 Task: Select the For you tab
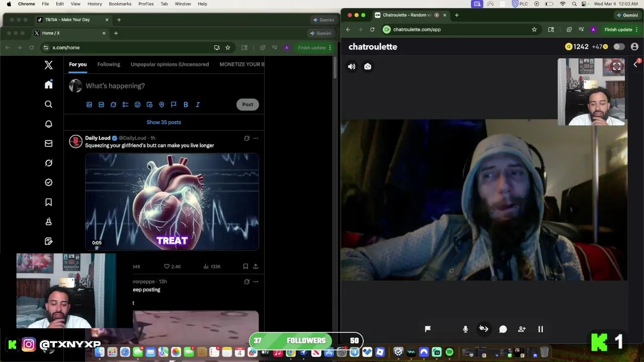[x=78, y=64]
